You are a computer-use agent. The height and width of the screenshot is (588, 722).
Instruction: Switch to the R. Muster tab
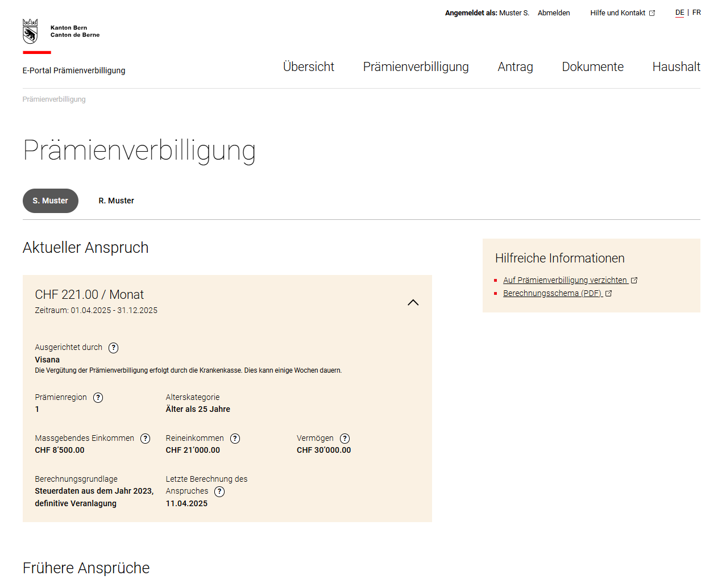tap(116, 201)
